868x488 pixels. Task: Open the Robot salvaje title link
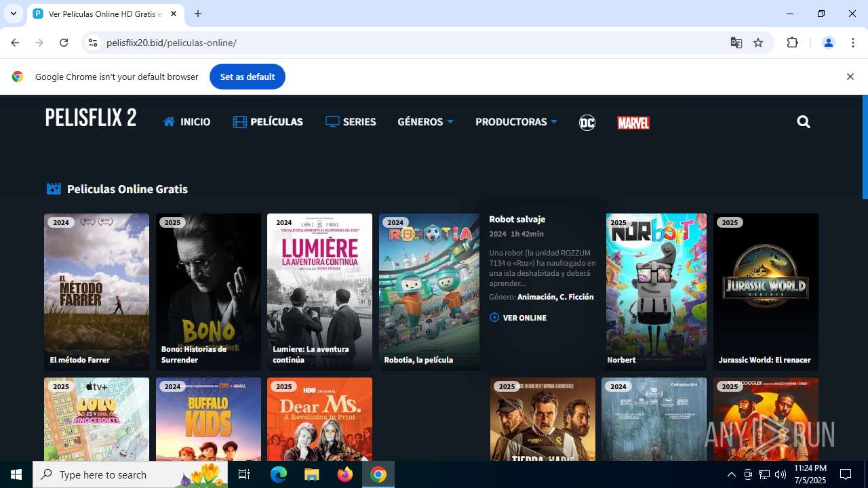[517, 219]
